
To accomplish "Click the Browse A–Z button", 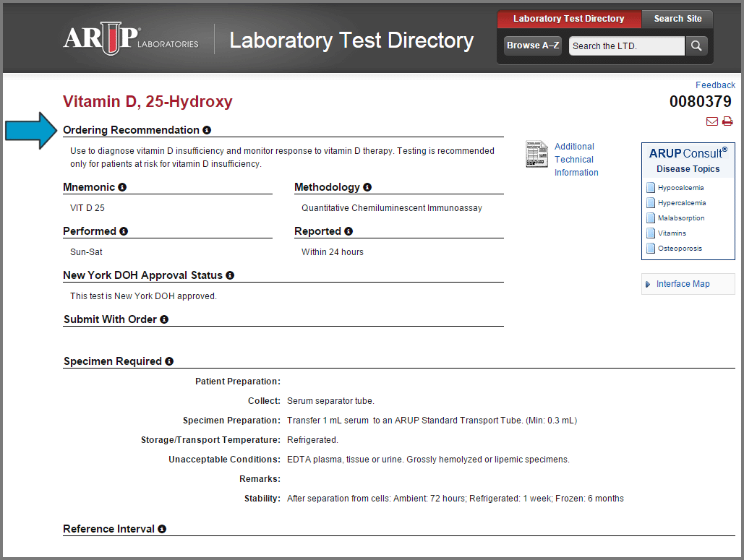I will coord(533,46).
